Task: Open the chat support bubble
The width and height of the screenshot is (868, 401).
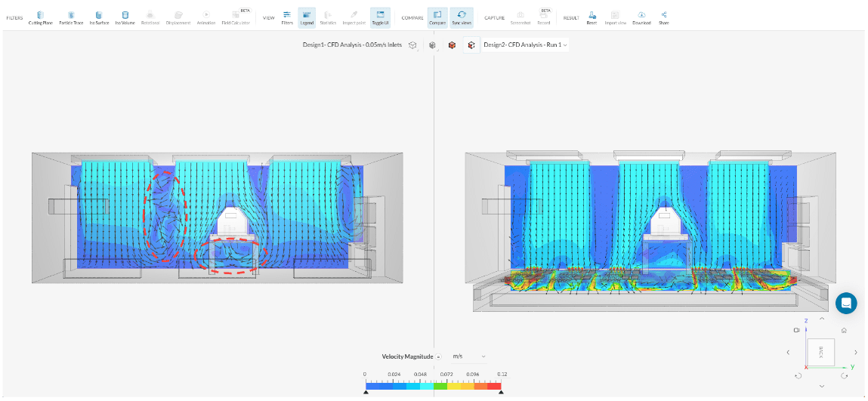Action: [846, 303]
